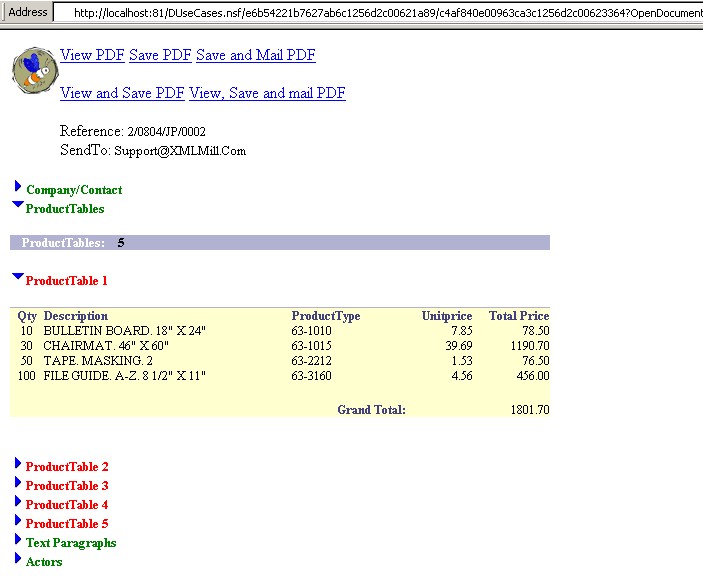Click total price 456.00
Viewport: 703px width, 585px height.
coord(533,376)
